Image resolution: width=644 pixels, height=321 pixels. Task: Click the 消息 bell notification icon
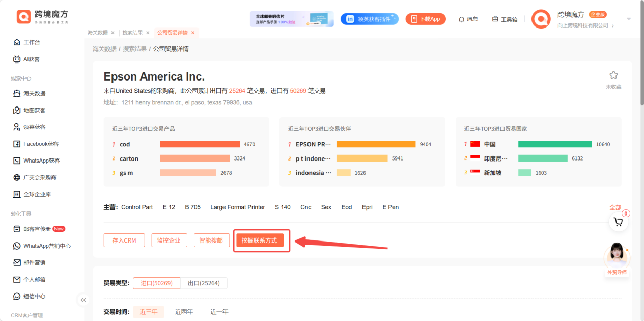tap(461, 19)
